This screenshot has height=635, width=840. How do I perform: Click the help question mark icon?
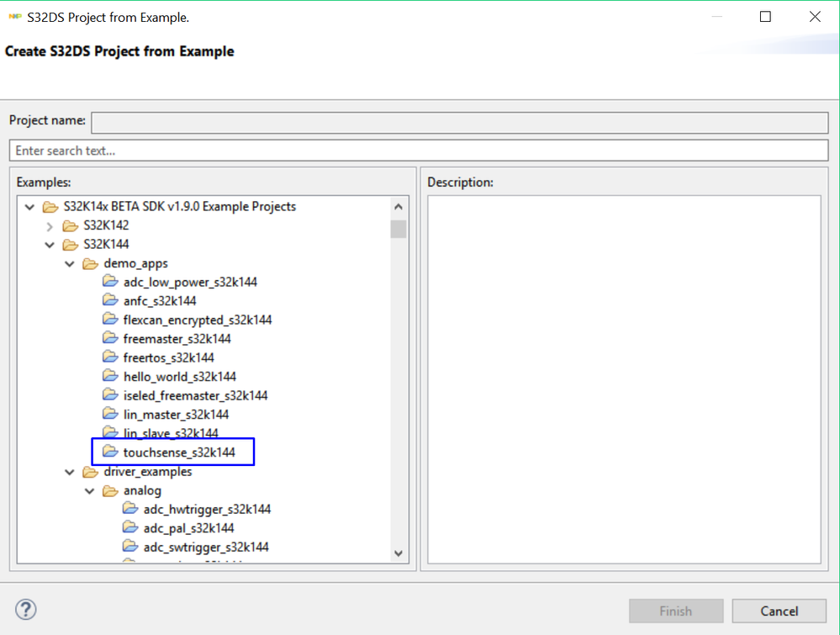pyautogui.click(x=26, y=610)
